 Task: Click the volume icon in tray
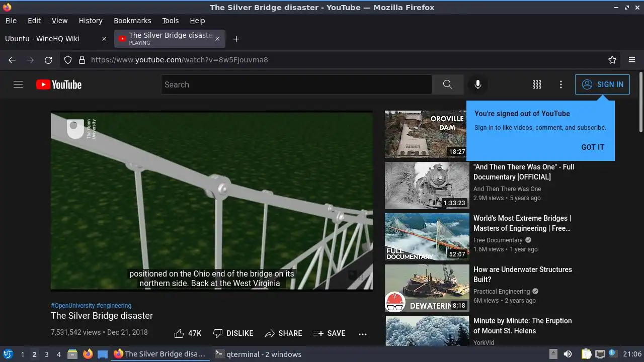point(568,354)
